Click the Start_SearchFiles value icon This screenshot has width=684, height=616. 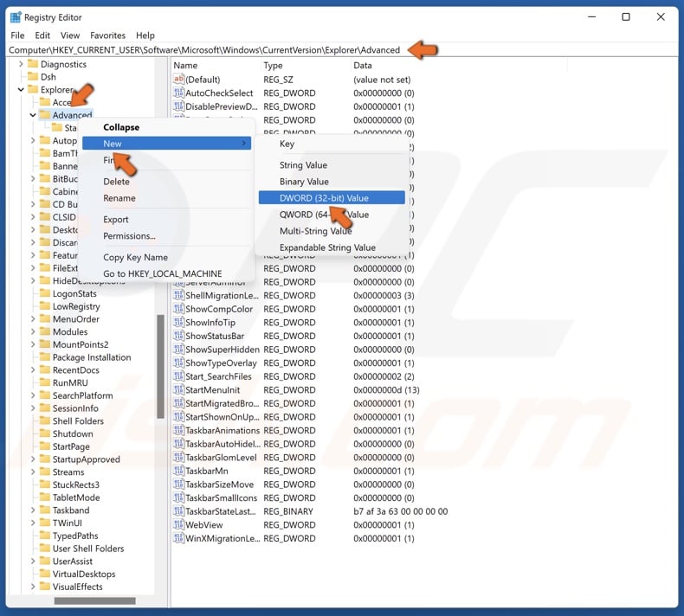[x=178, y=376]
